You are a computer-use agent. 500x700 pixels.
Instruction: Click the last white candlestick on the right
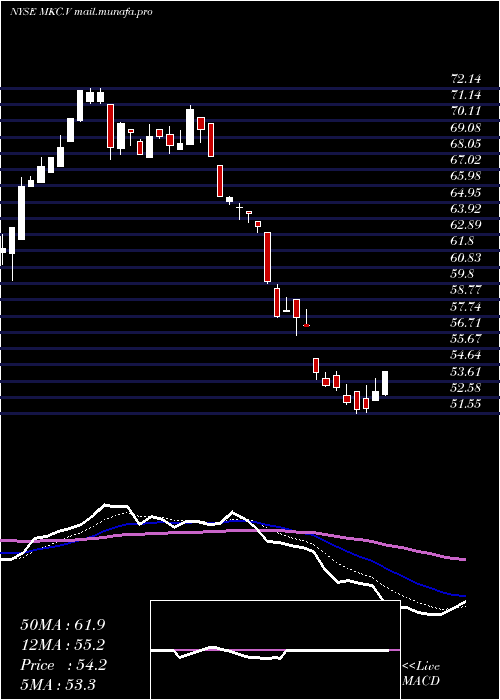(x=384, y=383)
